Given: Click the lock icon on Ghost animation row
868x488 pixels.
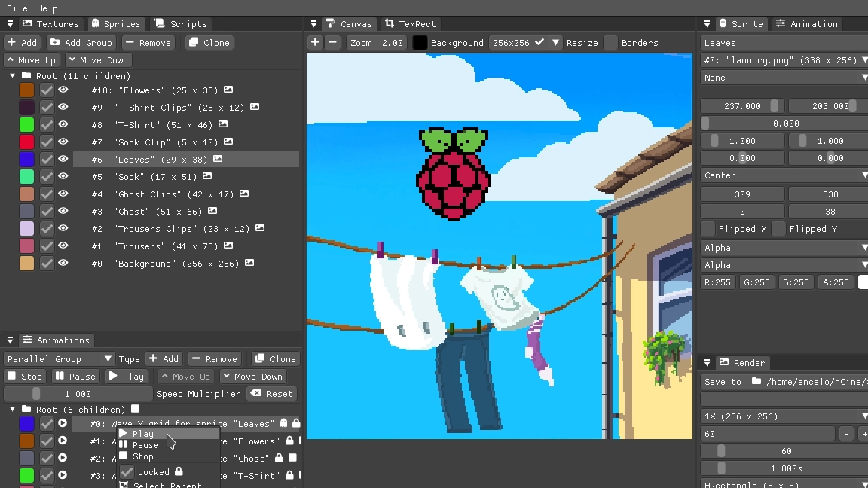Looking at the screenshot, I should click(279, 458).
